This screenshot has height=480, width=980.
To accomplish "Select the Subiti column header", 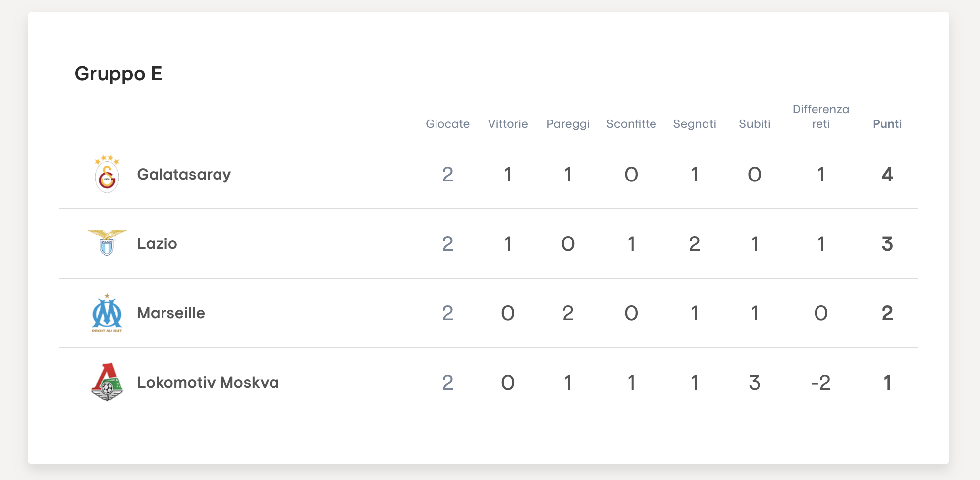I will point(755,124).
